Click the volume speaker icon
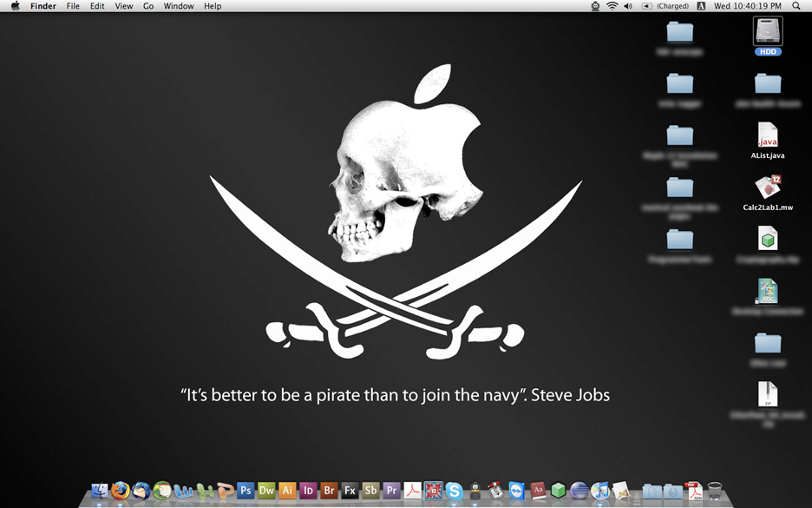812x508 pixels. click(628, 6)
